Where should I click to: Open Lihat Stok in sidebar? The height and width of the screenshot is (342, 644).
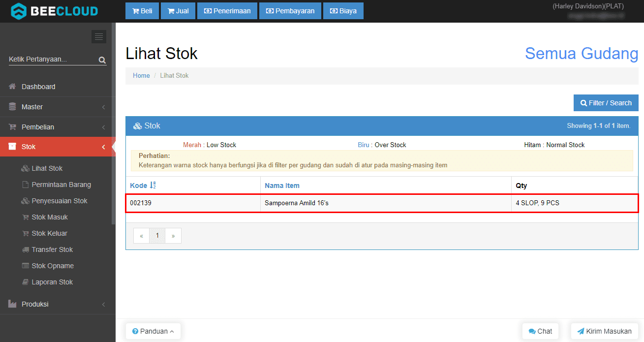click(47, 168)
